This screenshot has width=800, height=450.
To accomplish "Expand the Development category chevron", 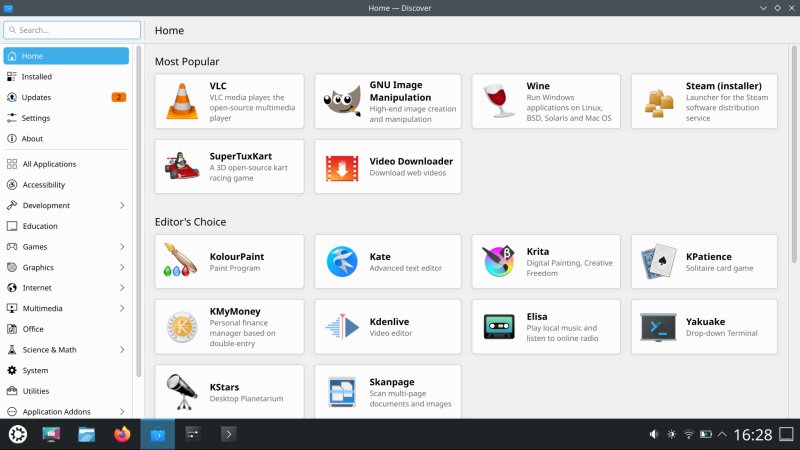I will click(x=122, y=205).
